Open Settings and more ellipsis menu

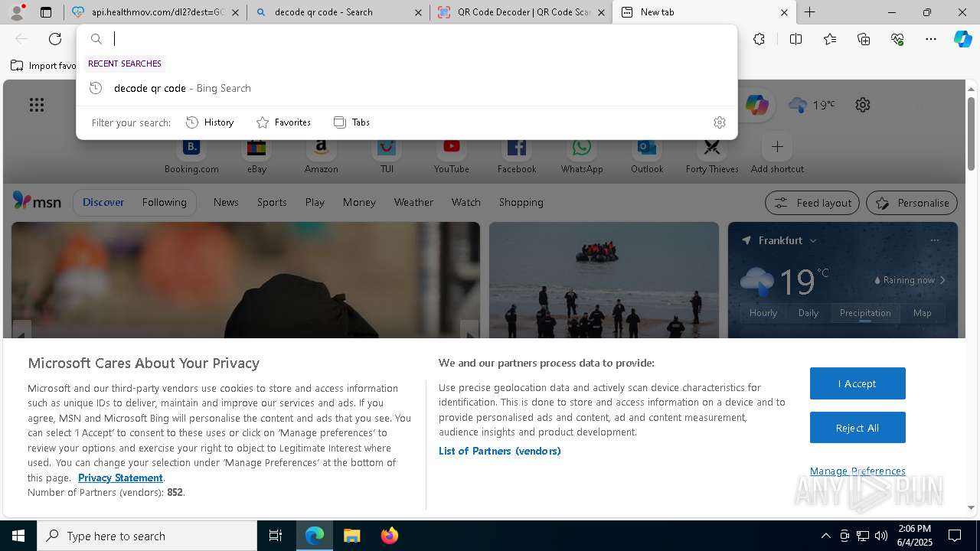(x=931, y=39)
